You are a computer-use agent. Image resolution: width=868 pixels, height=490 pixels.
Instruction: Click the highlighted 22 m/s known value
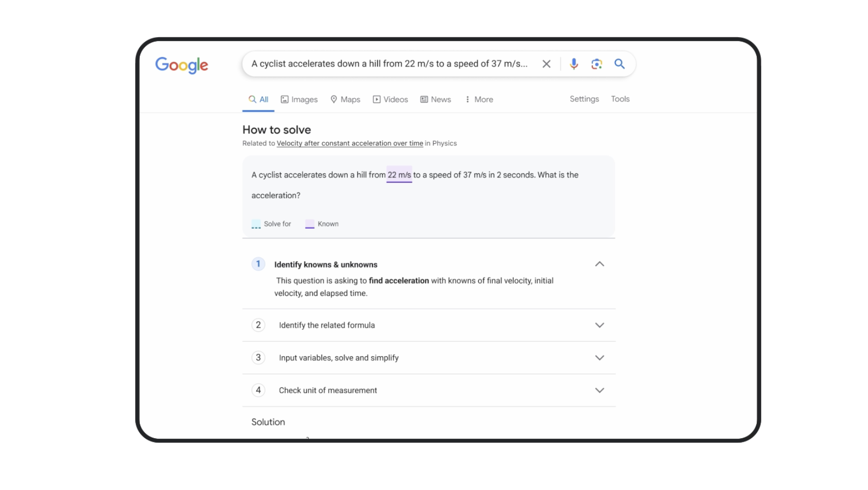(x=399, y=175)
